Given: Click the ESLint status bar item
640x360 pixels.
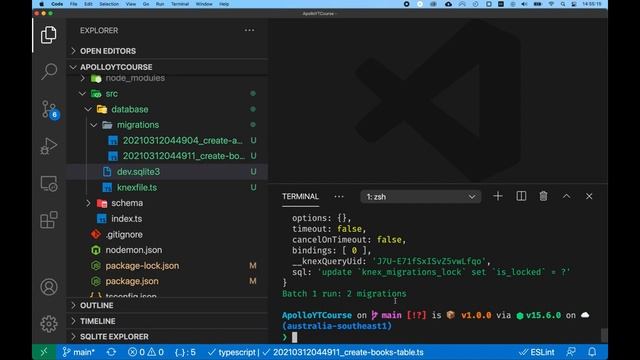Looking at the screenshot, I should pyautogui.click(x=536, y=352).
